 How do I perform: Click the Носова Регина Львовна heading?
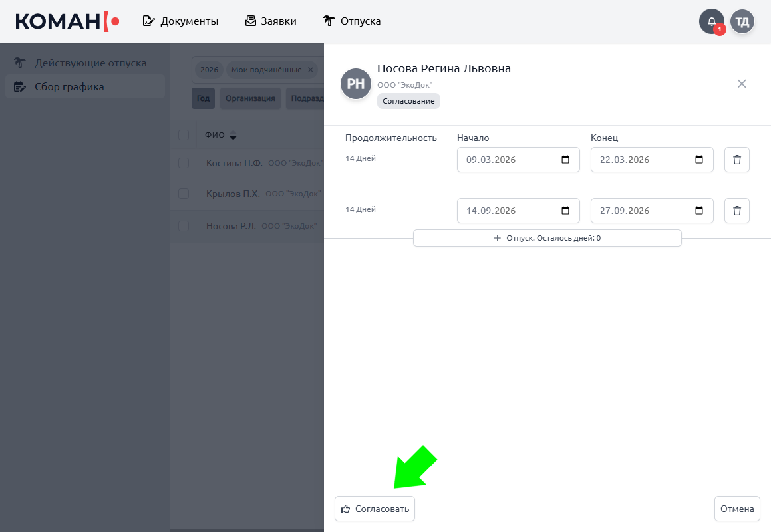[x=444, y=68]
